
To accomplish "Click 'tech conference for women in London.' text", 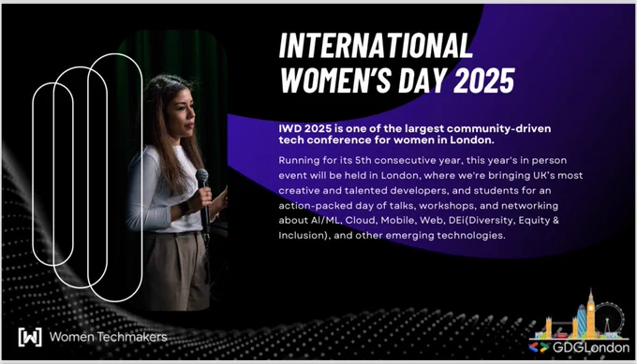I will (x=386, y=140).
